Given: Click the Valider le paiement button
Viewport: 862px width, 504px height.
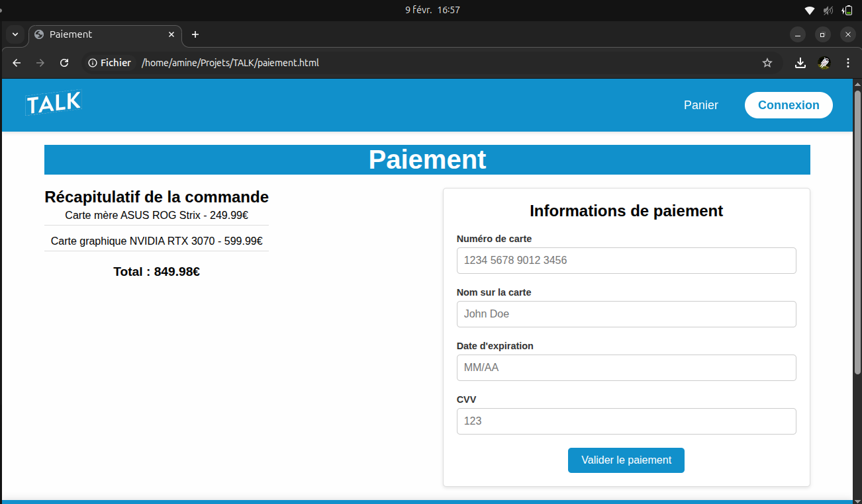Looking at the screenshot, I should 626,460.
